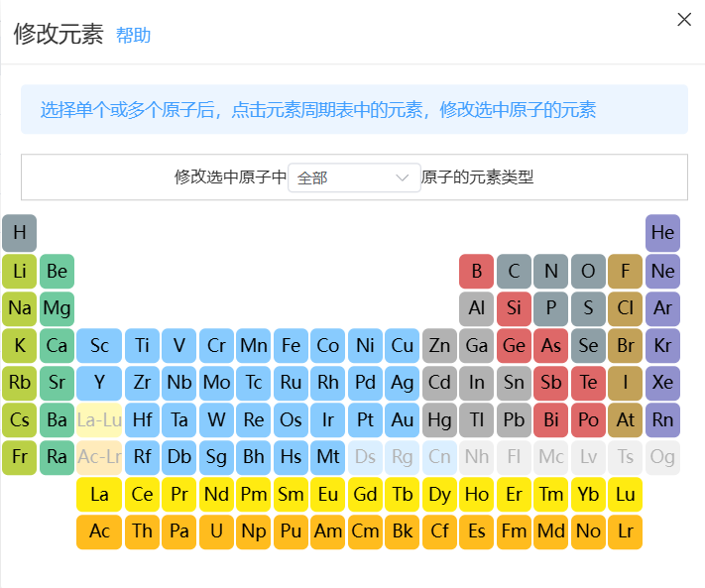The image size is (705, 588).
Task: Pick tungsten W element
Action: (x=216, y=420)
